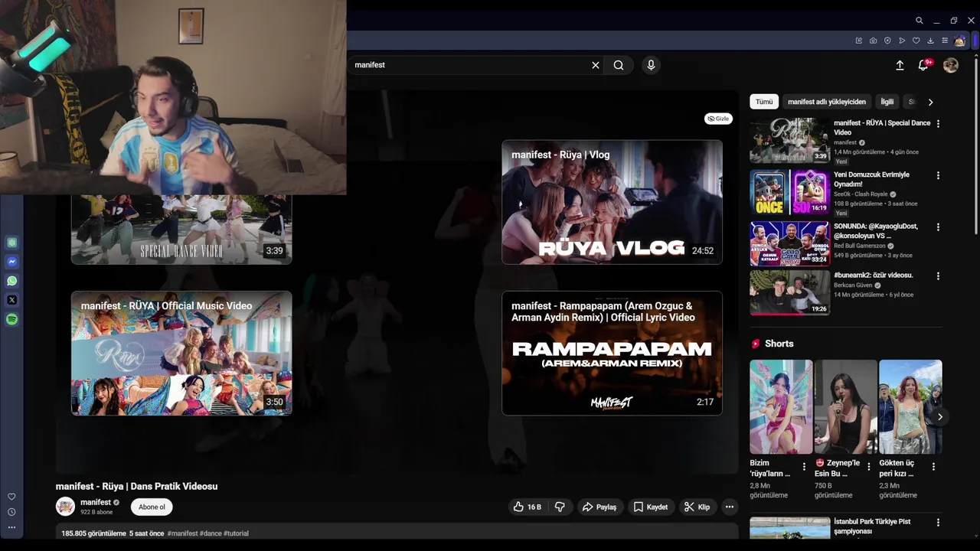Open Messenger in the browser sidebar
The width and height of the screenshot is (980, 551).
click(11, 262)
